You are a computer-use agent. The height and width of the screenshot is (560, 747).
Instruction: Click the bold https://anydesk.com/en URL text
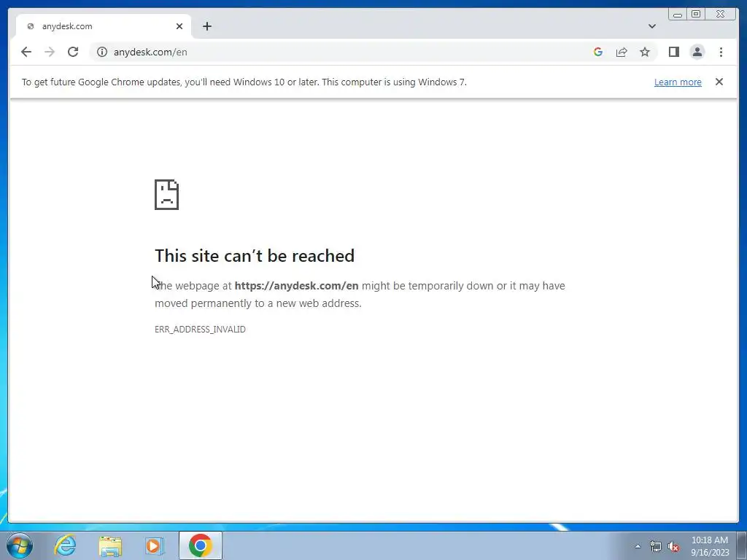pos(296,286)
